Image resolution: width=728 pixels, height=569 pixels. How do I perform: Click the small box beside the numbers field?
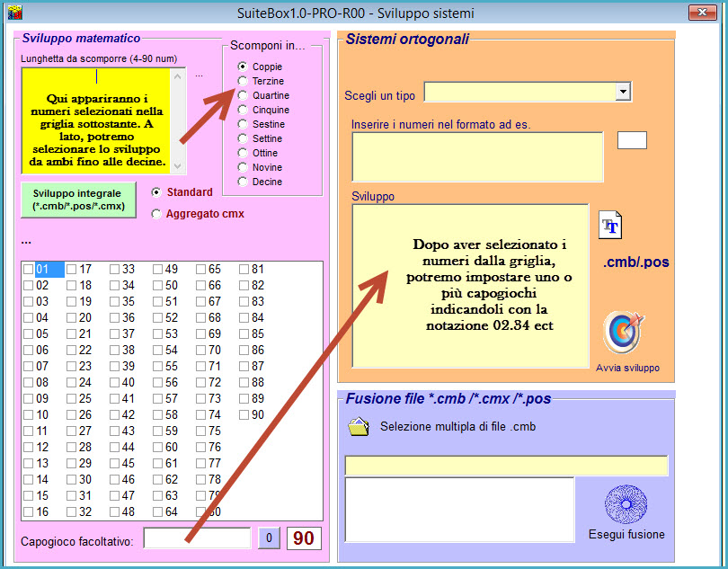[632, 139]
